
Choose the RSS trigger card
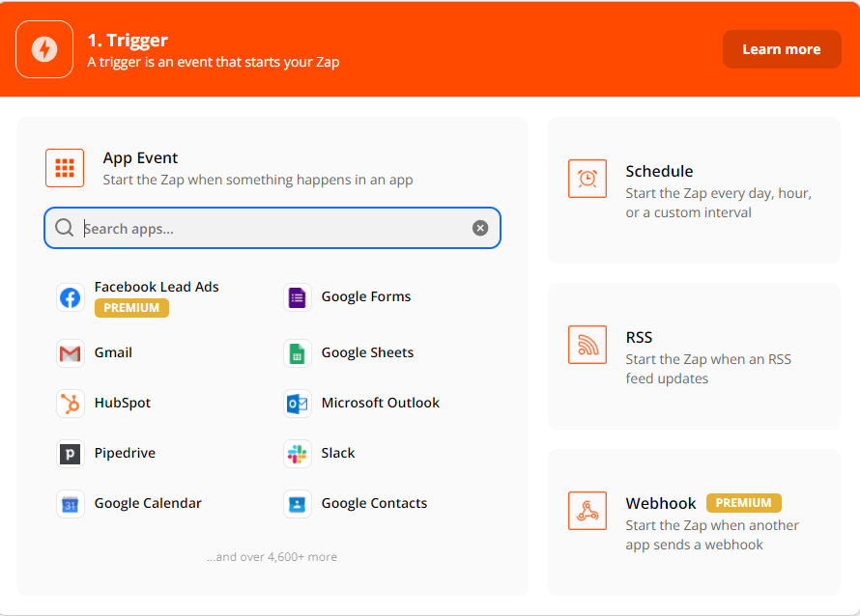694,356
